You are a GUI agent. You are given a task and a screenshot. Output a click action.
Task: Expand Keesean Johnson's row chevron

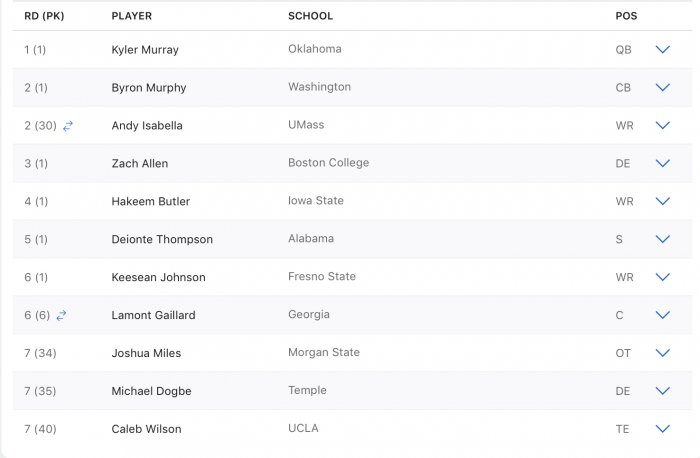[x=662, y=277]
